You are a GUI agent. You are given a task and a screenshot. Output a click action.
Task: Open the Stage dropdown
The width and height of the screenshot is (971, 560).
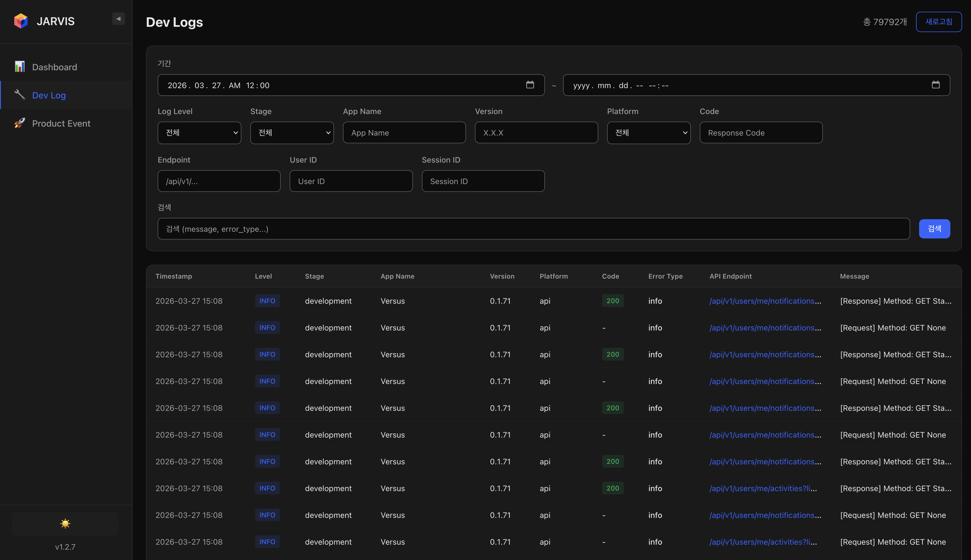pyautogui.click(x=292, y=132)
